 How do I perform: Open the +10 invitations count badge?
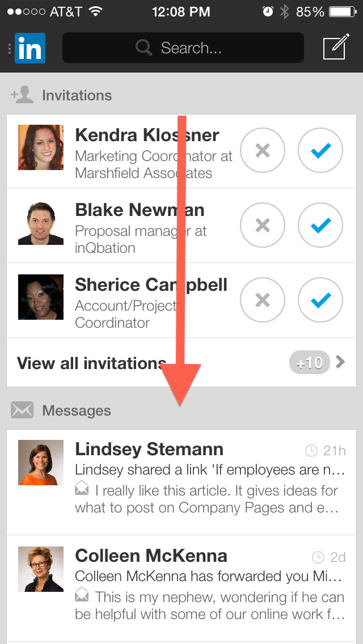[x=309, y=363]
